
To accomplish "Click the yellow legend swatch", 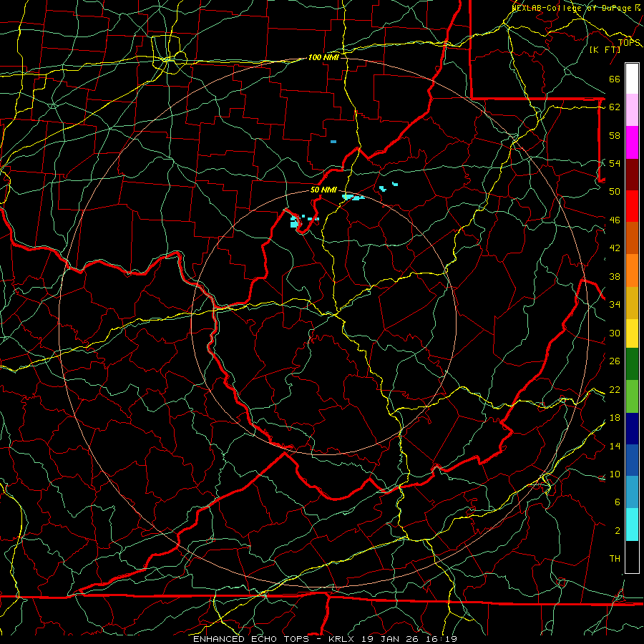I will (632, 333).
